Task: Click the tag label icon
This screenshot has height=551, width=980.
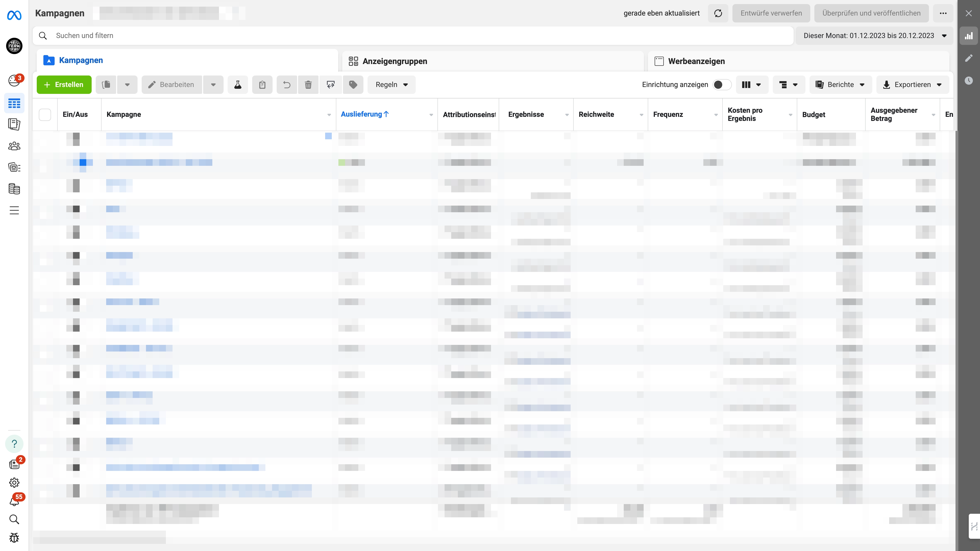Action: (x=353, y=84)
